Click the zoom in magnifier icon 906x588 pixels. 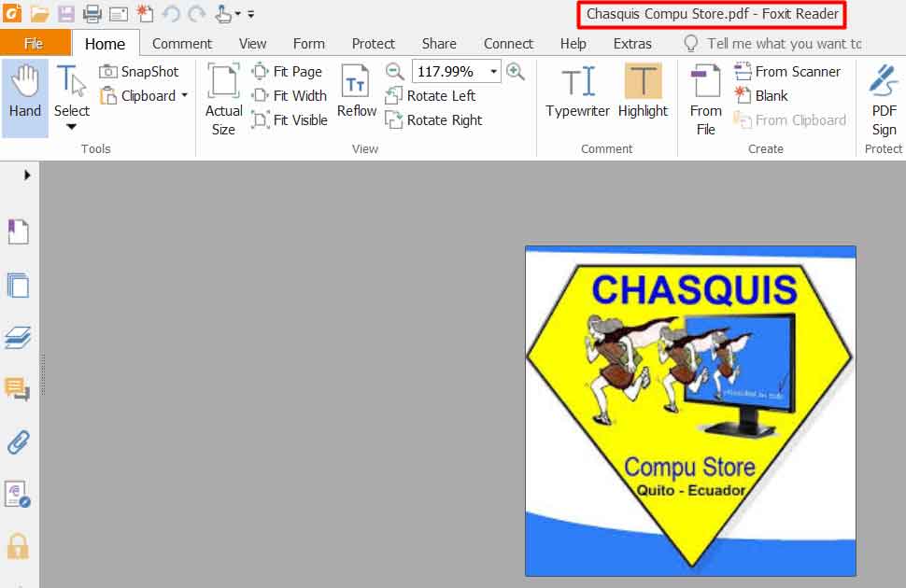[515, 72]
